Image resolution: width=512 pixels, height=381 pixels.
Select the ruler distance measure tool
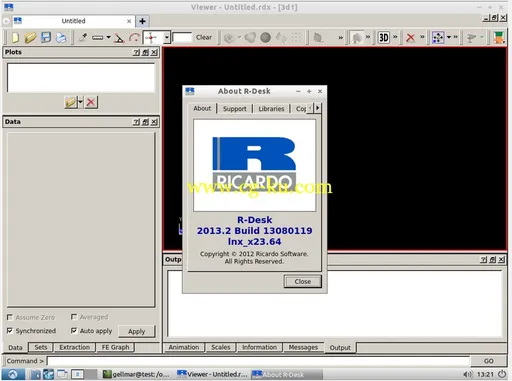[x=97, y=38]
